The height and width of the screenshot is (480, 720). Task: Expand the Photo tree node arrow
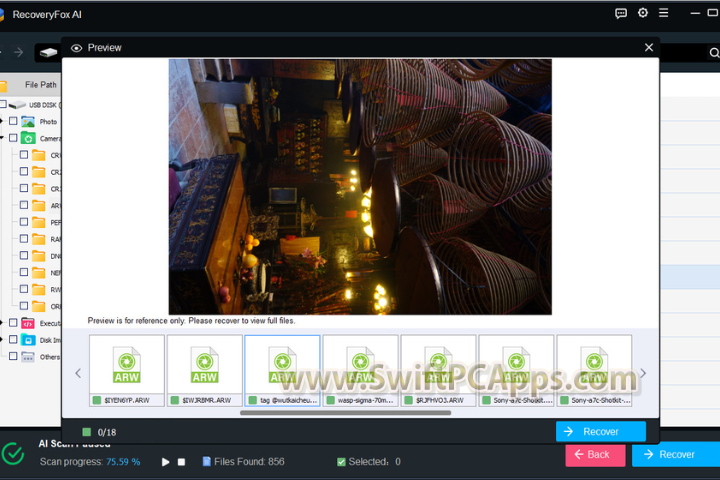point(1,121)
